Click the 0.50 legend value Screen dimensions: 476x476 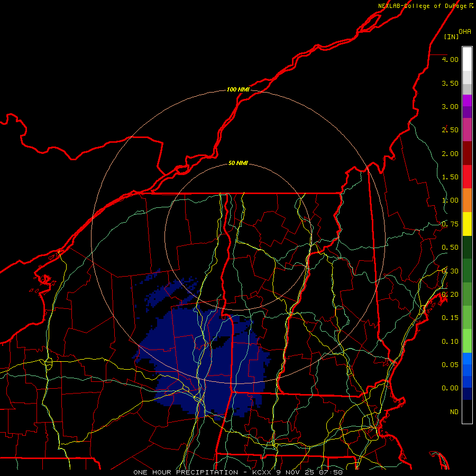pos(450,248)
